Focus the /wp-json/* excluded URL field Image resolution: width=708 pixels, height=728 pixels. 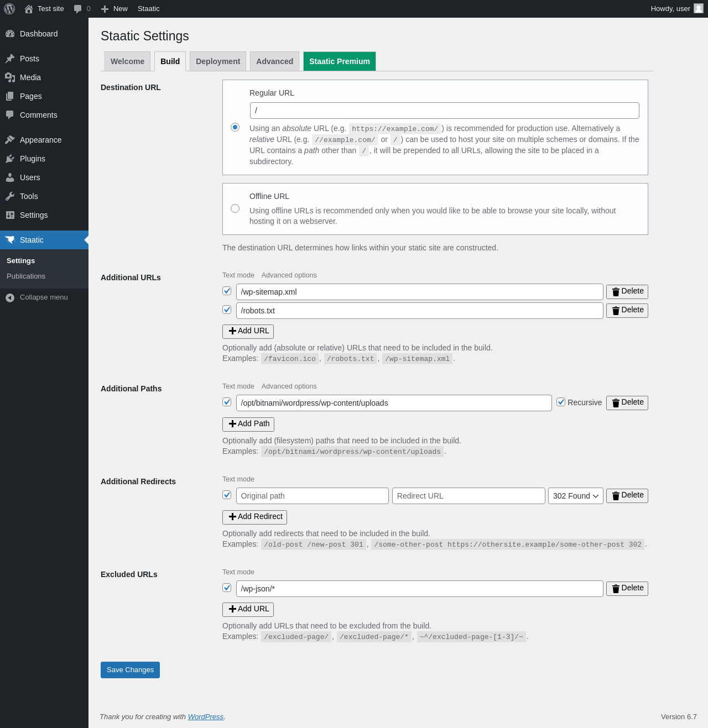[x=420, y=589]
